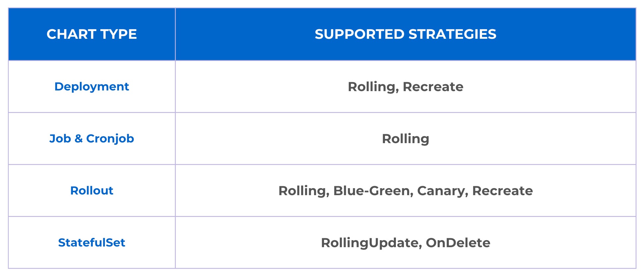Open the Deployment chart type link
Image resolution: width=644 pixels, height=277 pixels.
[92, 86]
